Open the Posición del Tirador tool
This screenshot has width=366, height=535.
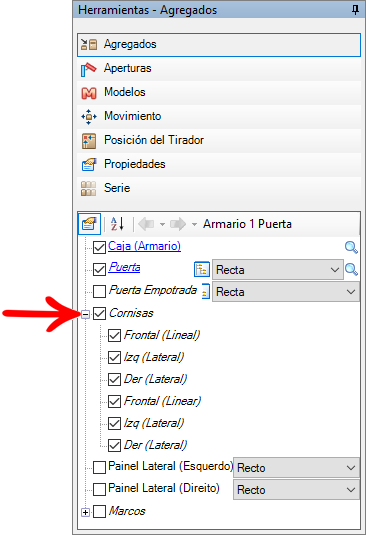click(219, 140)
